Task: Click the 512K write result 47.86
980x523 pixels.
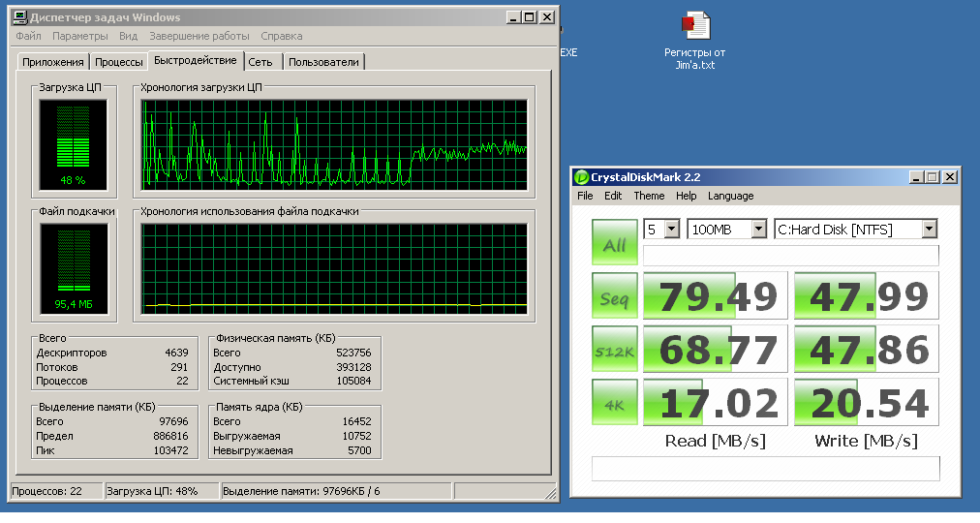Action: click(867, 349)
